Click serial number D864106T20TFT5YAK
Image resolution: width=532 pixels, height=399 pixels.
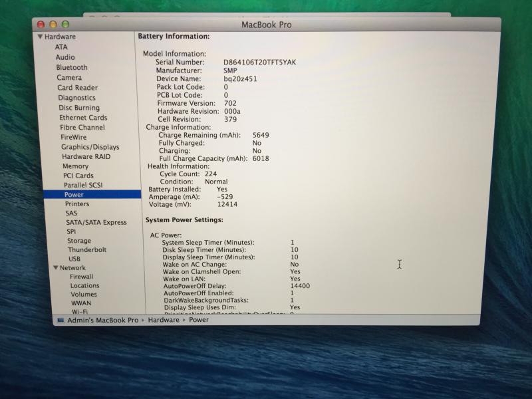(x=259, y=62)
